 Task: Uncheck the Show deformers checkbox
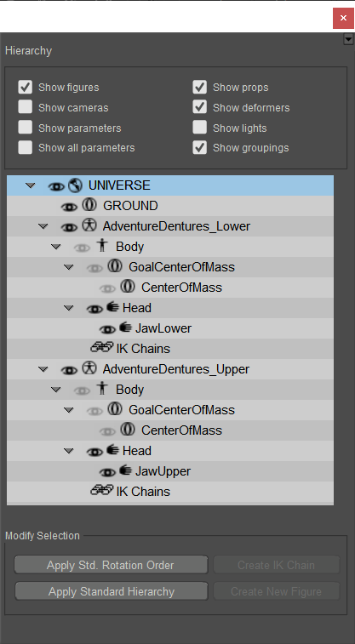point(200,107)
